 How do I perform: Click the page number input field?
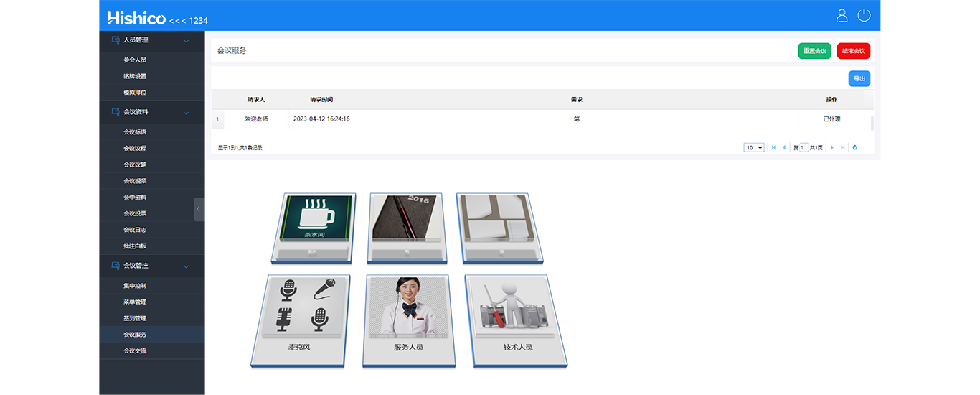tap(804, 147)
